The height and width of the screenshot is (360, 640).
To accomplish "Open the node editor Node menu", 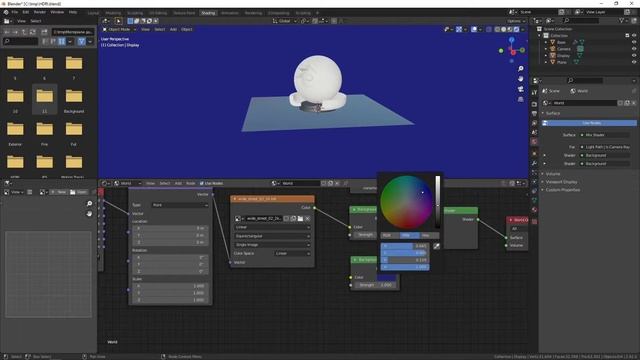I will pyautogui.click(x=191, y=183).
